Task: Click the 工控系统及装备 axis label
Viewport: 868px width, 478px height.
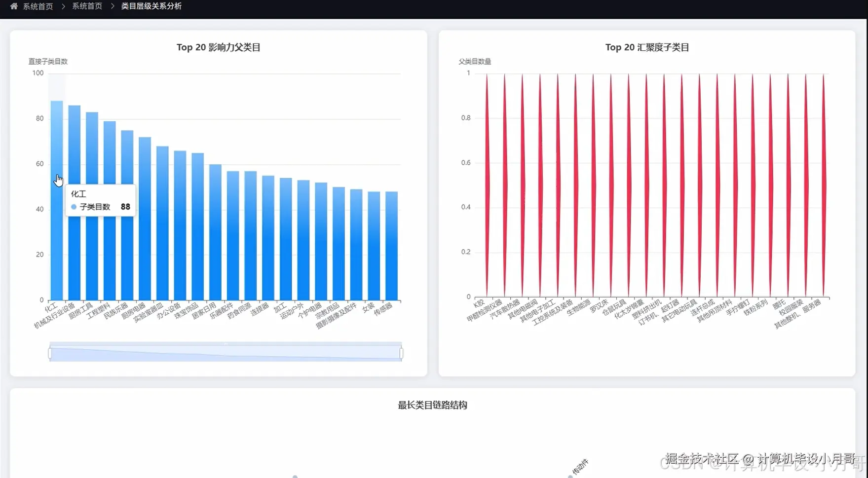Action: (x=553, y=312)
